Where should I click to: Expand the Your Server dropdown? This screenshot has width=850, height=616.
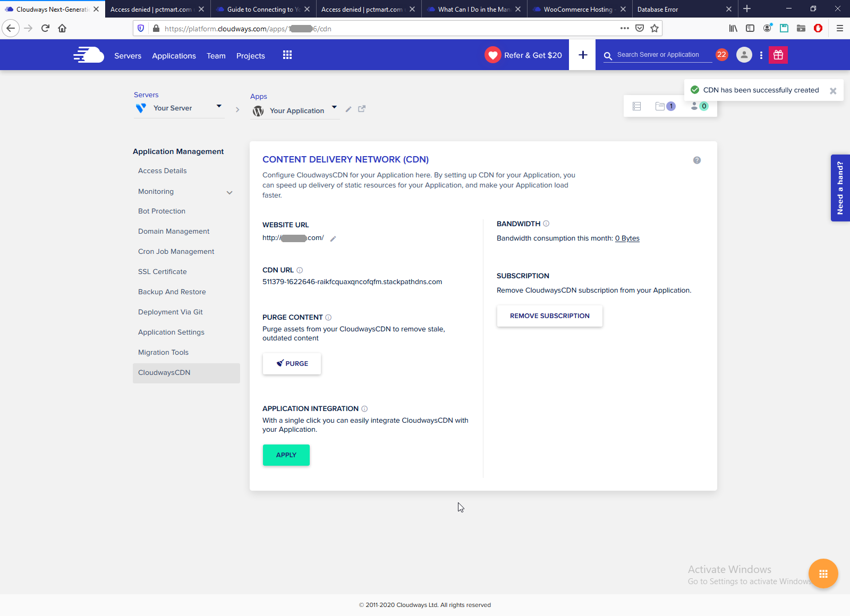(219, 106)
